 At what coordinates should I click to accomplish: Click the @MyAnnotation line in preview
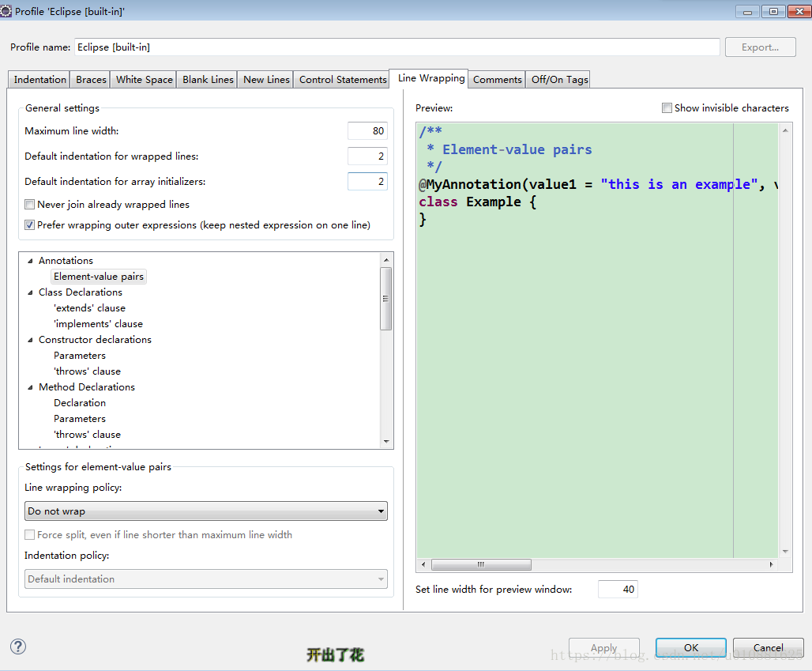[598, 184]
